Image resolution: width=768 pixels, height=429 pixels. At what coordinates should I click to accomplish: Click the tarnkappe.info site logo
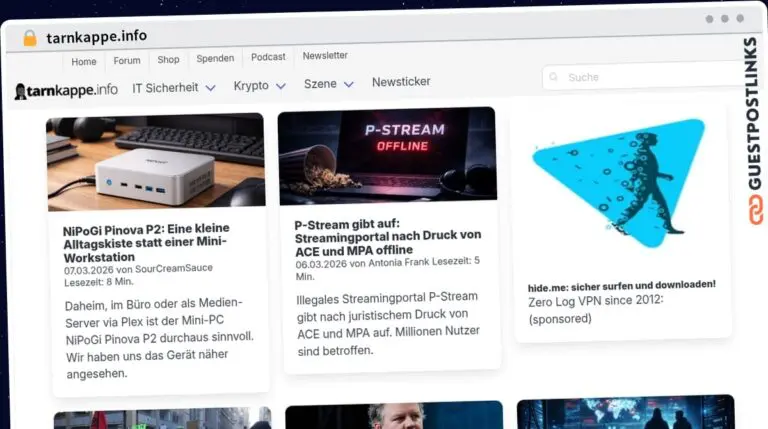[66, 91]
